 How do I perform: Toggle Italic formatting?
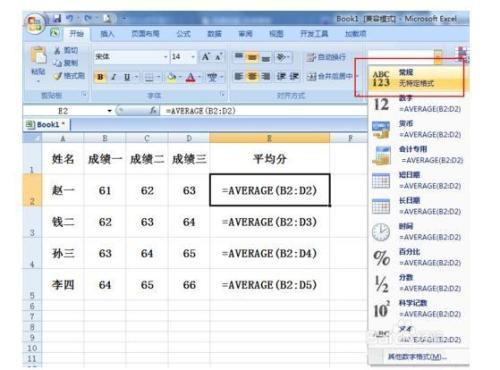point(113,77)
